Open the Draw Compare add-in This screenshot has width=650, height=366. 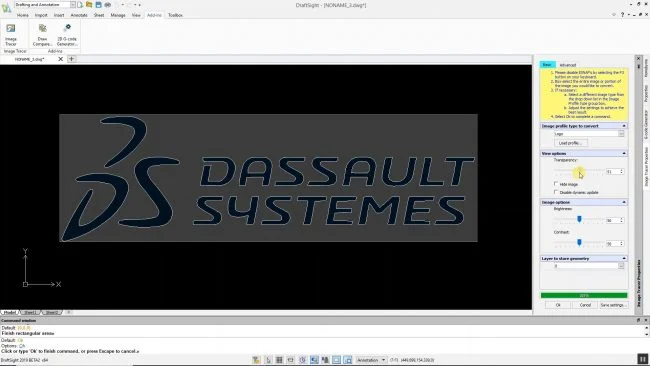[42, 35]
